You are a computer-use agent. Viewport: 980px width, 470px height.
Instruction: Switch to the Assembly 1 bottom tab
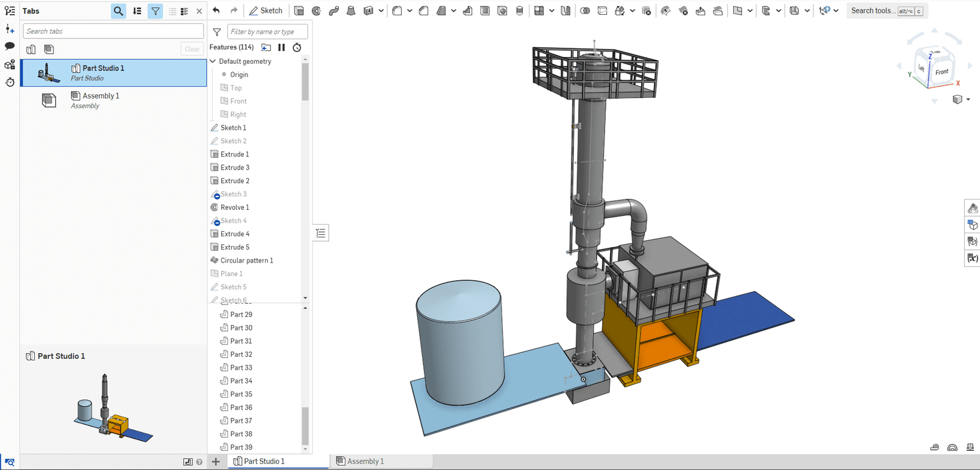[x=366, y=461]
